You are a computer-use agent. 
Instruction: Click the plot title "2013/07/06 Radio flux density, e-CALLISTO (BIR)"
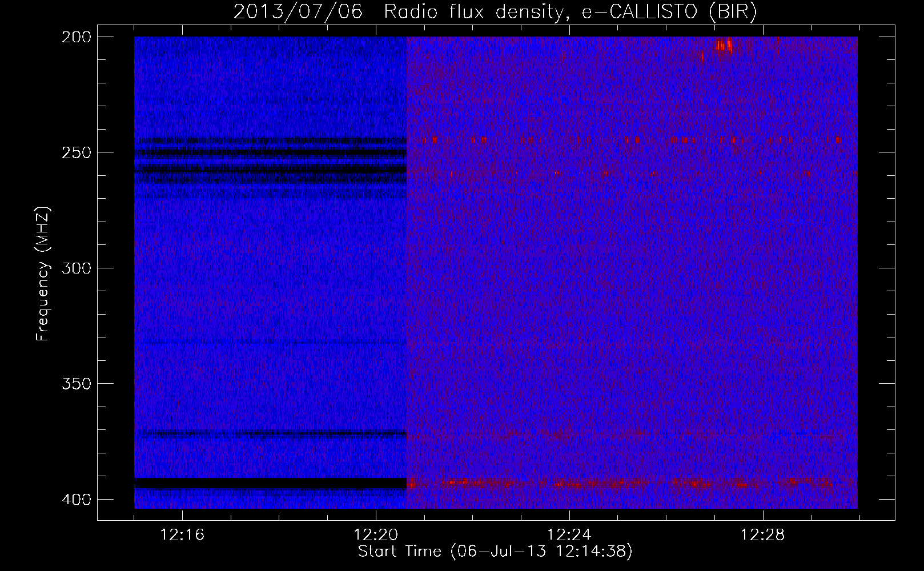point(495,12)
